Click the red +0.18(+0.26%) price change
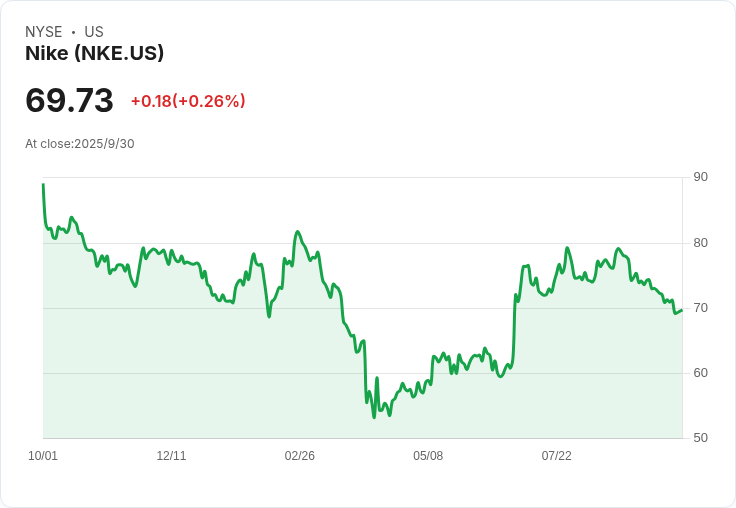 [188, 101]
